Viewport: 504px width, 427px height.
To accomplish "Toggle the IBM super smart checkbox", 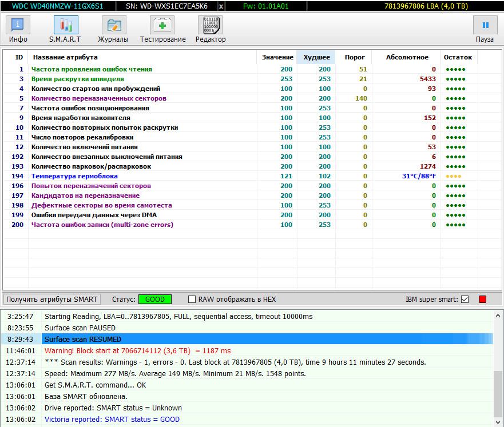I will 465,299.
